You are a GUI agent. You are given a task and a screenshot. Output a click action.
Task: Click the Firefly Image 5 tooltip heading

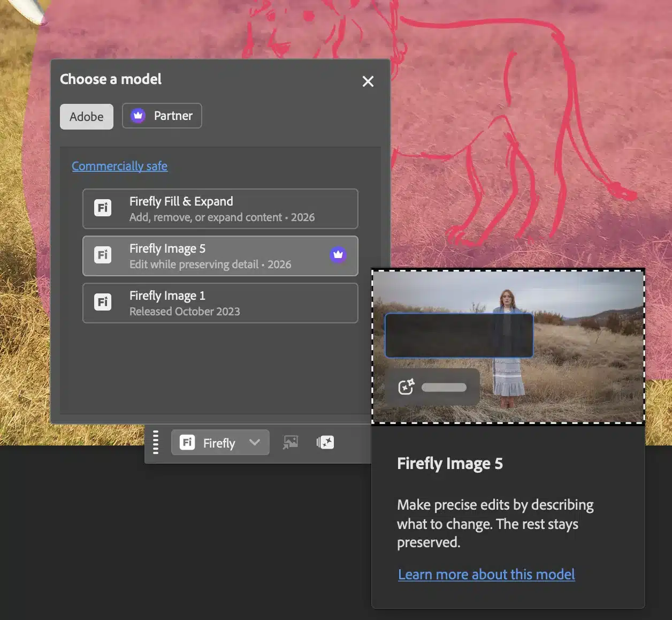point(450,464)
